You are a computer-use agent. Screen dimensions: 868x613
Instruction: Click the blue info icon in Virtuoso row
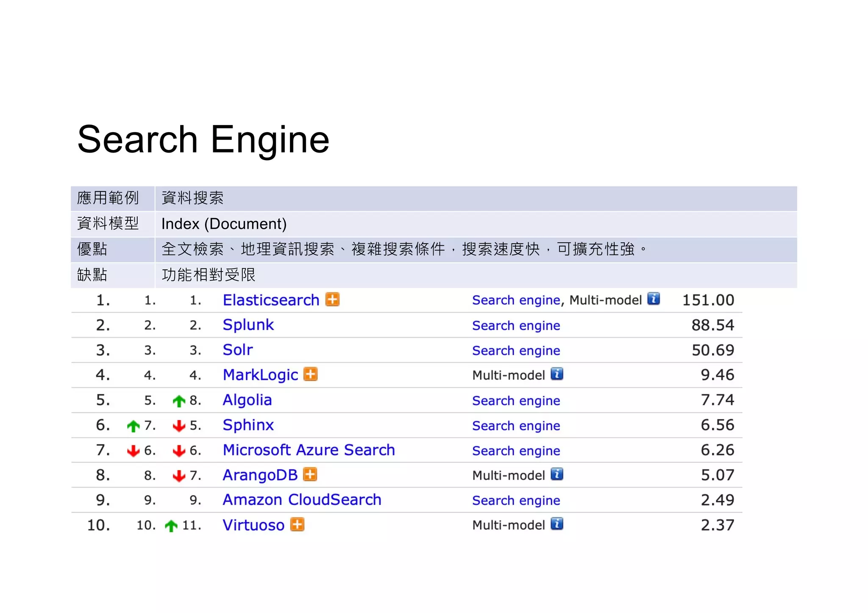pyautogui.click(x=556, y=524)
